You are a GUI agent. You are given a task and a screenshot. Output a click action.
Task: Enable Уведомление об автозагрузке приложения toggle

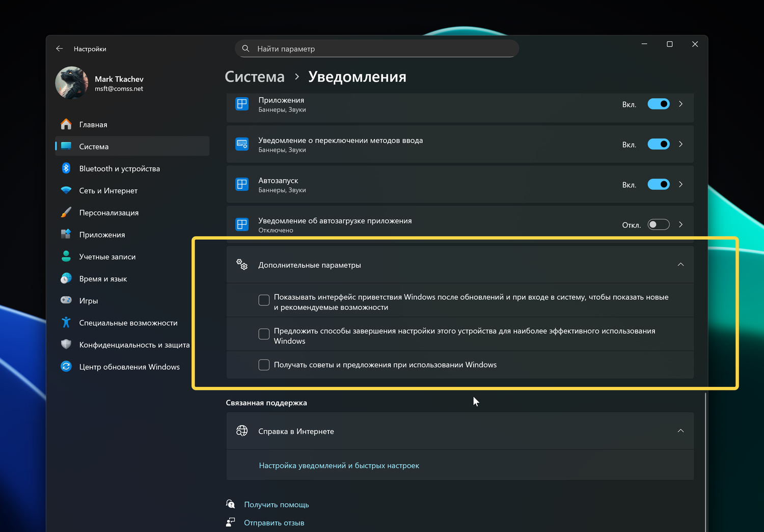click(x=658, y=225)
